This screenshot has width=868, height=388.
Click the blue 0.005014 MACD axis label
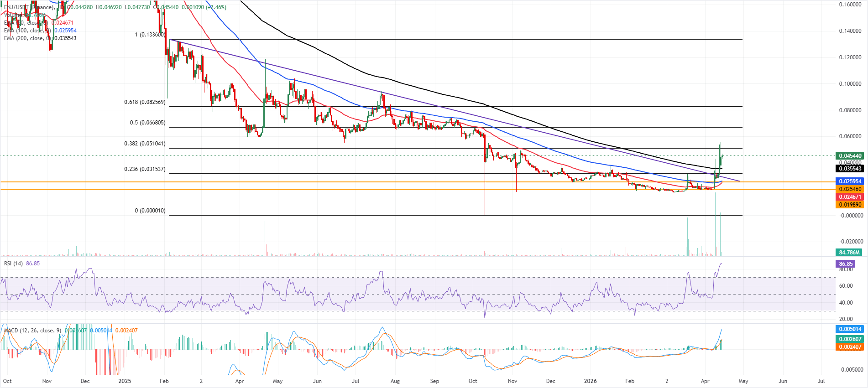click(850, 329)
